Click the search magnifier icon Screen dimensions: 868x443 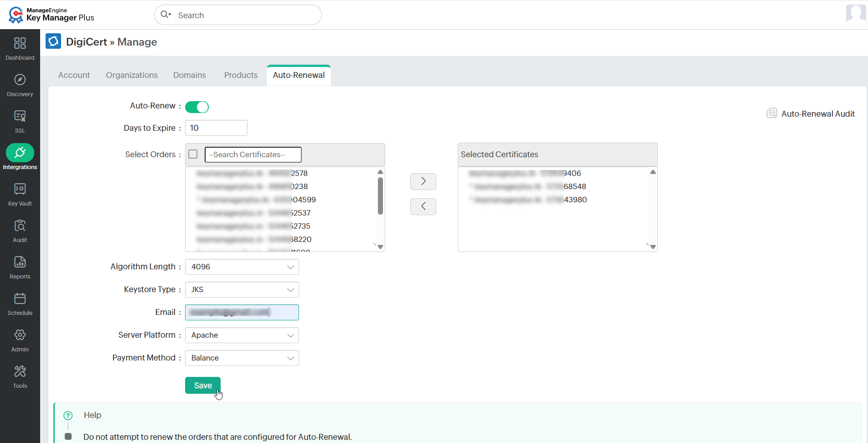coord(165,15)
